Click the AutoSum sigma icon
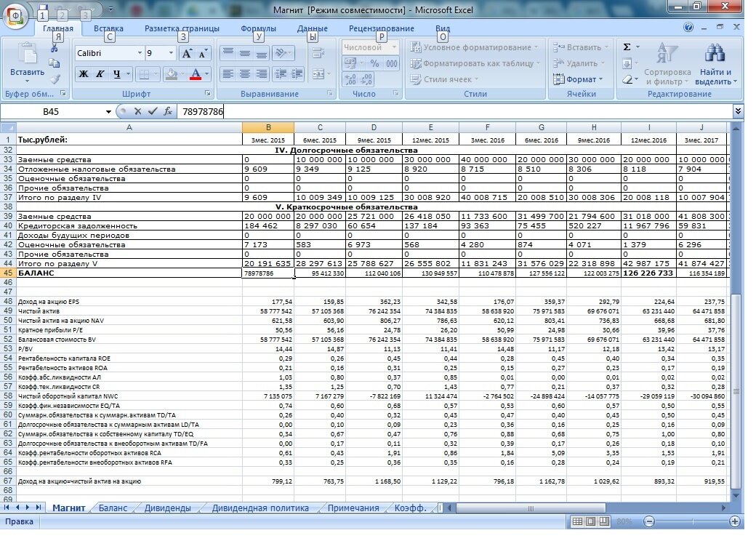756x541 pixels. 627,47
